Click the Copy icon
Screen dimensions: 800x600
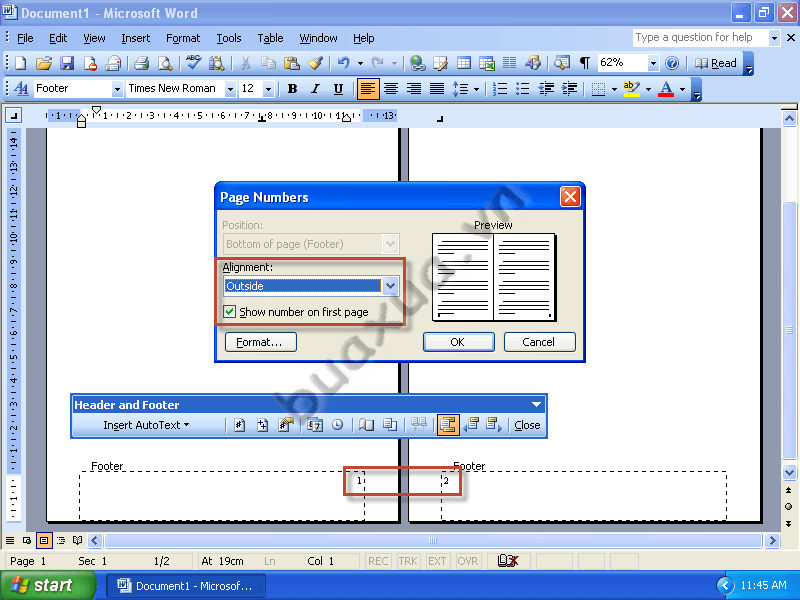click(x=268, y=63)
